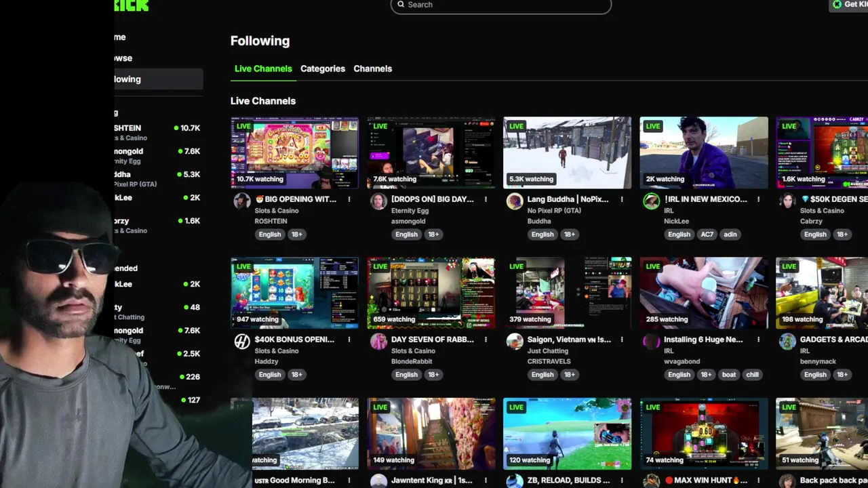868x488 pixels.
Task: Click the Get Kick button
Action: [850, 4]
